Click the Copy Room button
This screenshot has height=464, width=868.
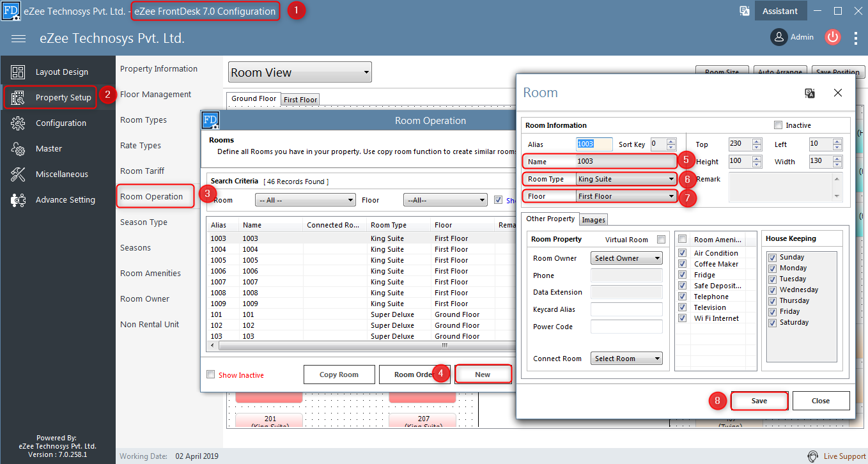(339, 375)
